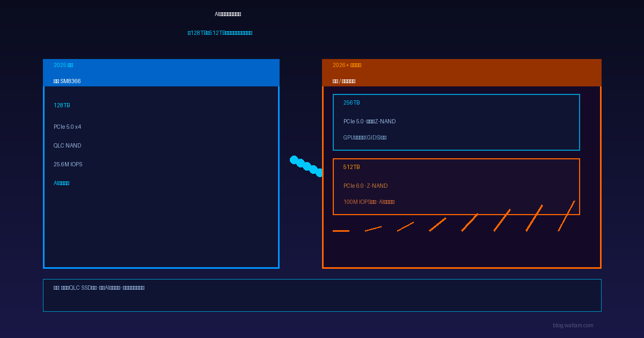Image resolution: width=644 pixels, height=338 pixels.
Task: Click the 100M IOPS text line
Action: pos(369,202)
